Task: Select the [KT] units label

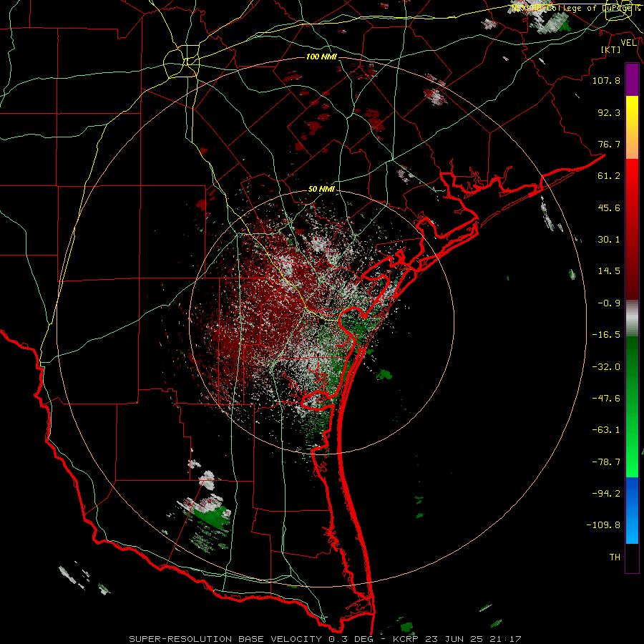Action: (x=611, y=49)
